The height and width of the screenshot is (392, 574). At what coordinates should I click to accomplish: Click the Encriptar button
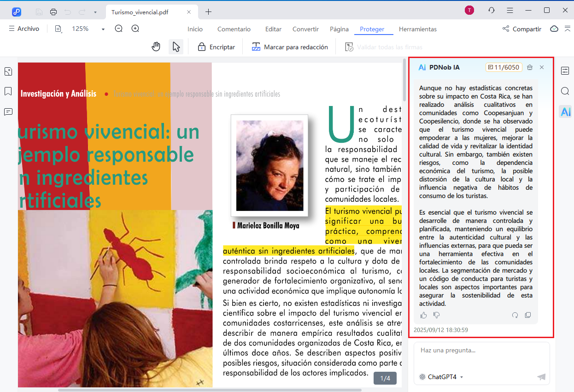(217, 47)
